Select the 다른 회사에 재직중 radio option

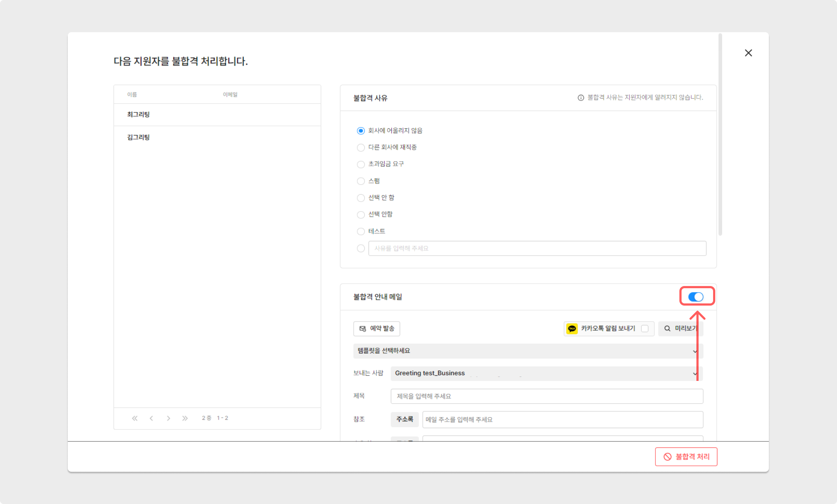[x=361, y=148]
